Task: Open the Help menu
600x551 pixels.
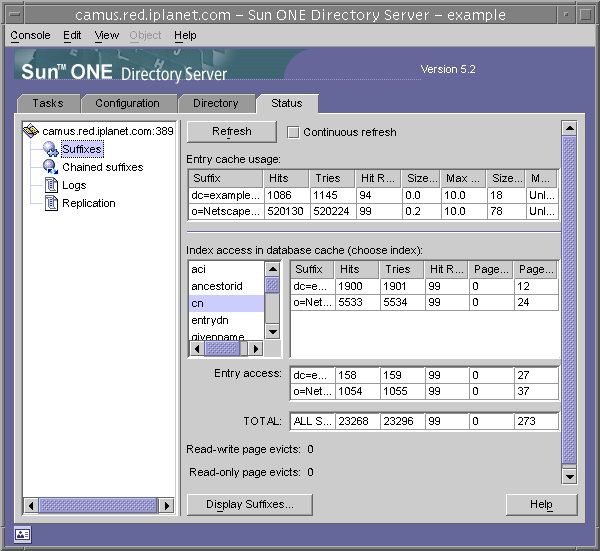Action: [185, 35]
